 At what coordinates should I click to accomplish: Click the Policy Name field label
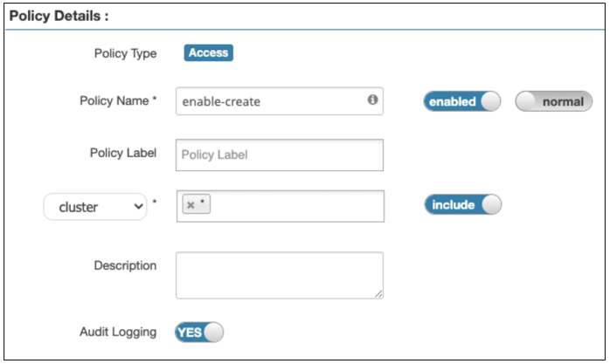(x=118, y=100)
